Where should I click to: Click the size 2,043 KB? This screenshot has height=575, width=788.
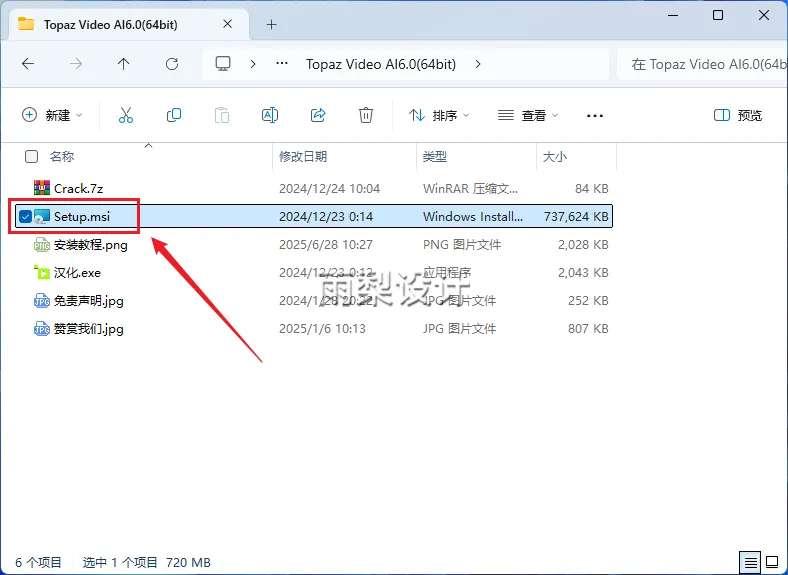tap(583, 272)
